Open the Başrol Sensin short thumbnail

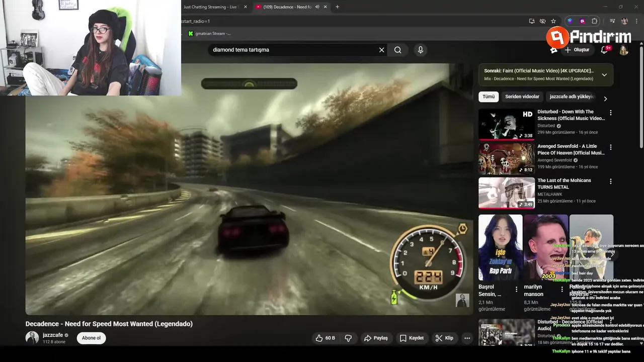(x=501, y=247)
